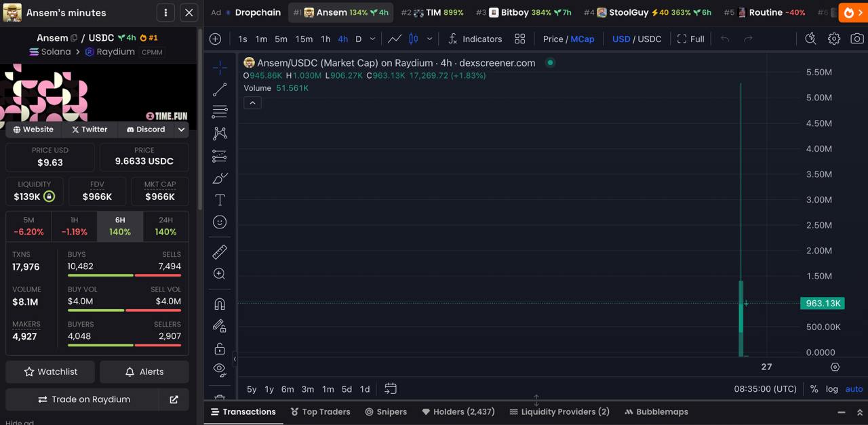Select the 24H stats period

[165, 226]
